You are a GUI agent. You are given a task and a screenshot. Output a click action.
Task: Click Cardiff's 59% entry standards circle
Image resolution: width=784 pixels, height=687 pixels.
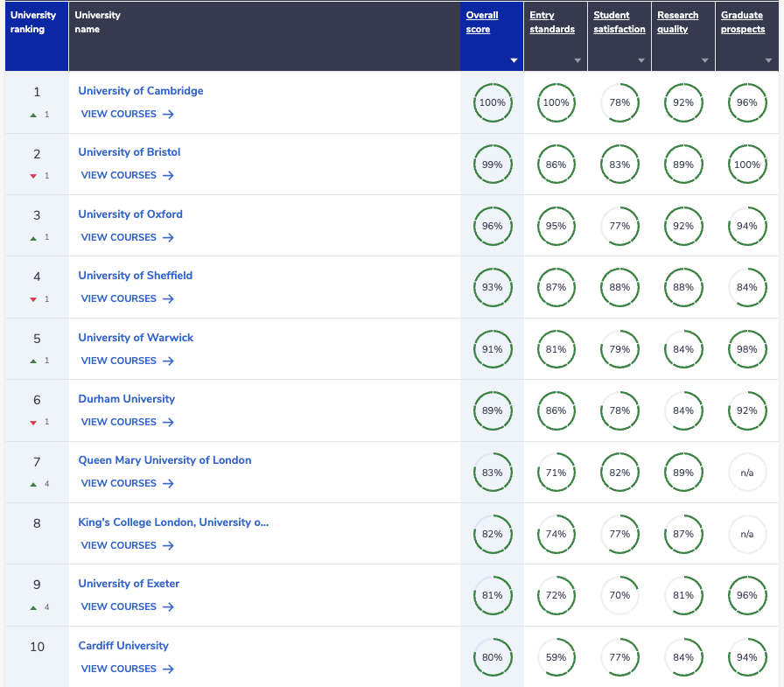[x=556, y=657]
